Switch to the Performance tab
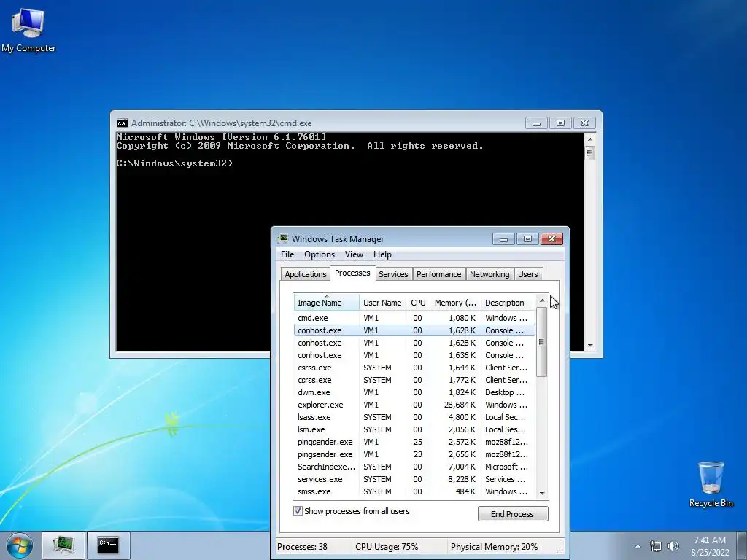The width and height of the screenshot is (747, 560). tap(438, 274)
